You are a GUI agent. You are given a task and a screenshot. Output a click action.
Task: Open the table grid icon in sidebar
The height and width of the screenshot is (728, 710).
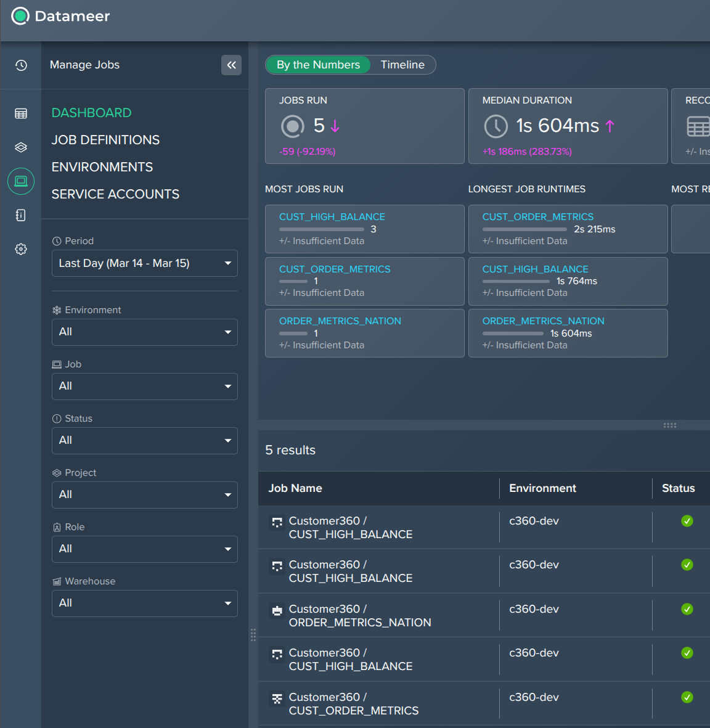[x=21, y=113]
